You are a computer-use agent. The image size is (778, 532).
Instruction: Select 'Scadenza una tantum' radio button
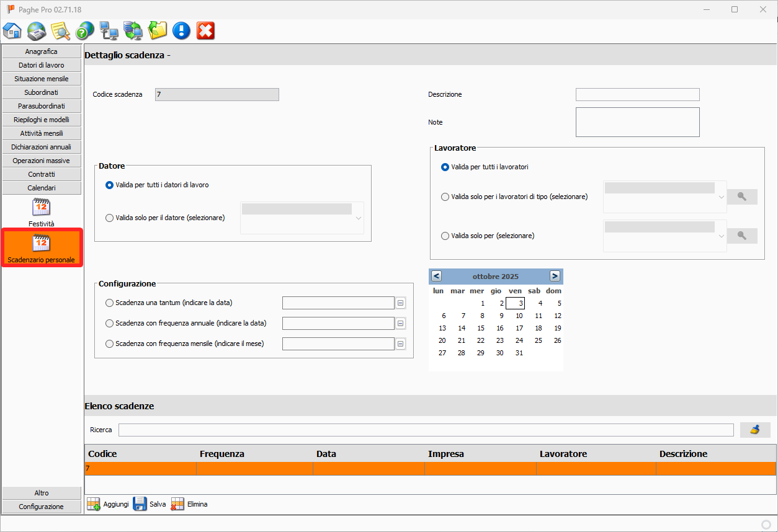[110, 303]
